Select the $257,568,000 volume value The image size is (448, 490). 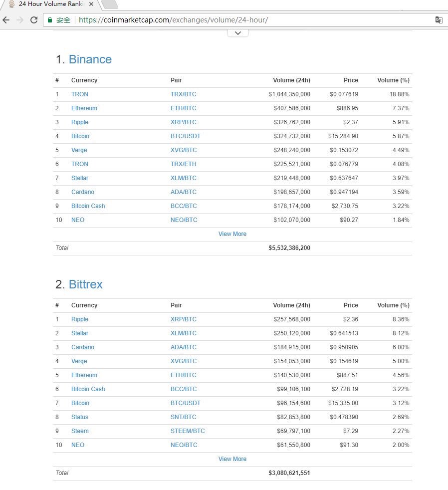tap(292, 319)
